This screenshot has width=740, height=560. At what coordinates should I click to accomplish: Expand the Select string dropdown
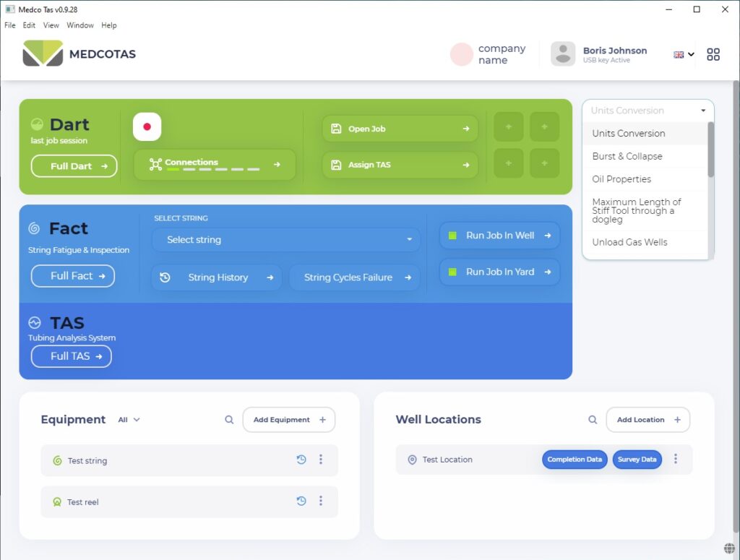point(285,240)
